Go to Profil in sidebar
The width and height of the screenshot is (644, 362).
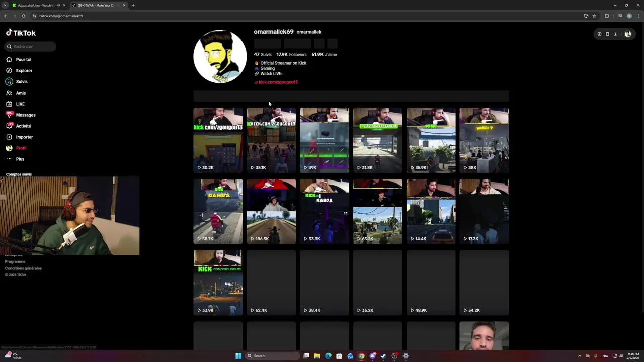(x=16, y=148)
